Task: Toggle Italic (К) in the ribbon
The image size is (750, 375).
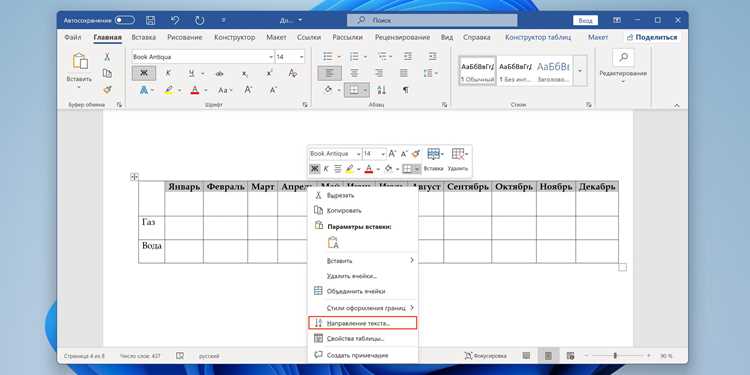Action: (x=168, y=73)
